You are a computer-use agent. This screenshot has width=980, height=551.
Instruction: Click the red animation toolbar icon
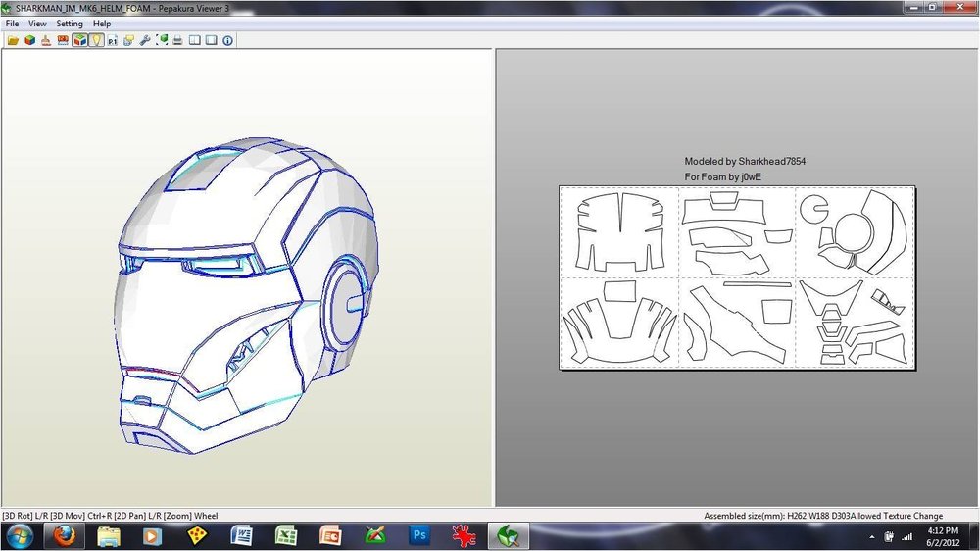[x=63, y=40]
